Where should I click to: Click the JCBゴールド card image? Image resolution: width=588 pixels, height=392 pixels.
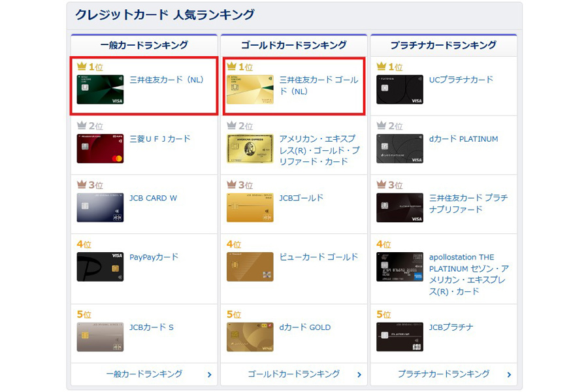250,208
